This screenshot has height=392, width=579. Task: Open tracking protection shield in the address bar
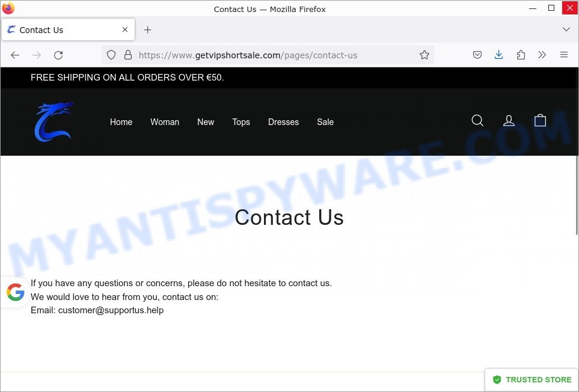pos(111,55)
